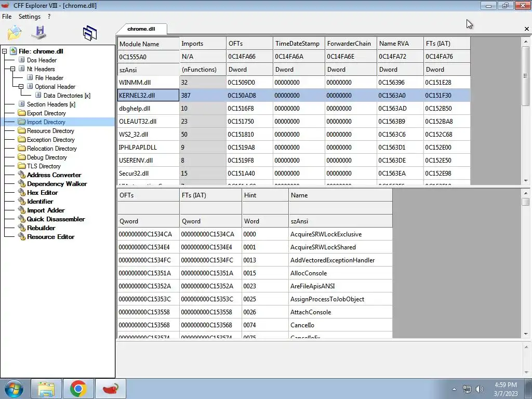
Task: Click the Resource Directory folder icon
Action: [22, 130]
